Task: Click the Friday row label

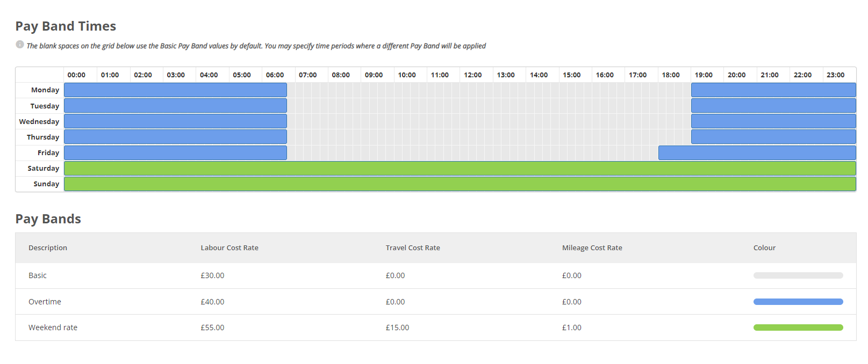Action: pos(48,153)
